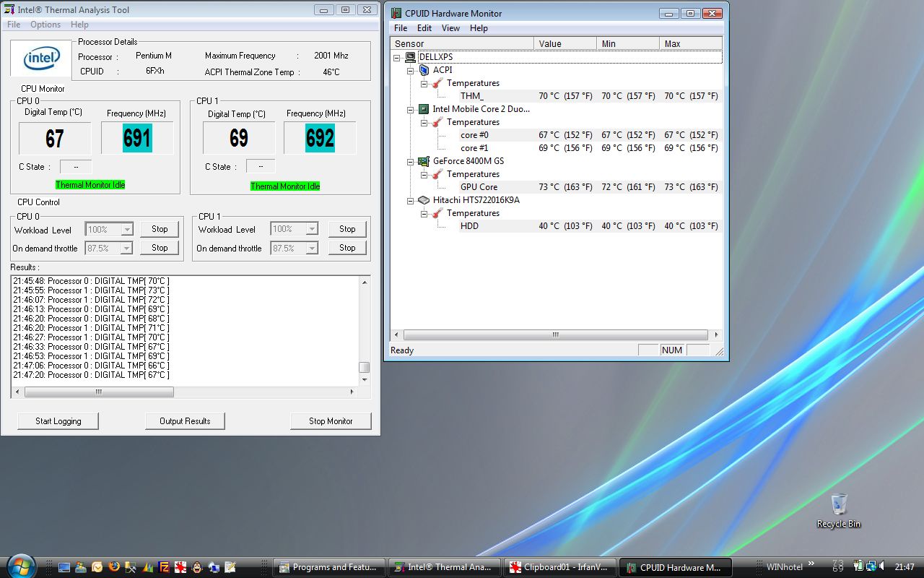Viewport: 924px width, 578px height.
Task: Click the Stop Monitor button
Action: 331,421
